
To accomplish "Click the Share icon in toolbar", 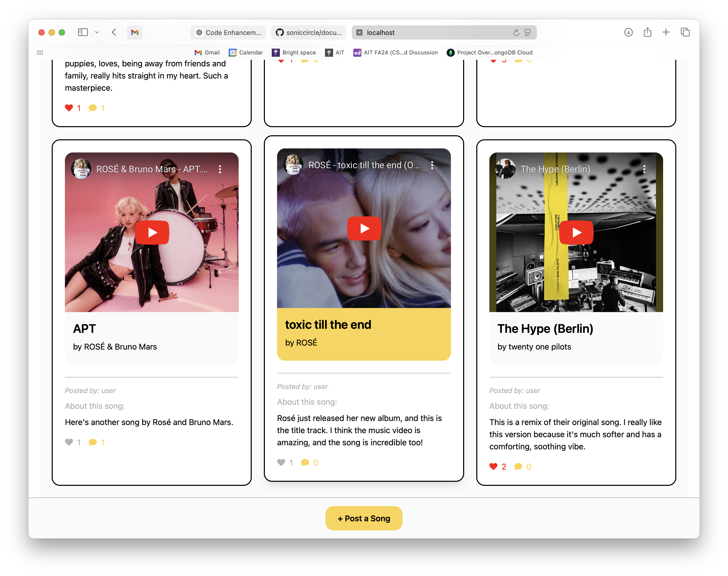I will click(647, 32).
